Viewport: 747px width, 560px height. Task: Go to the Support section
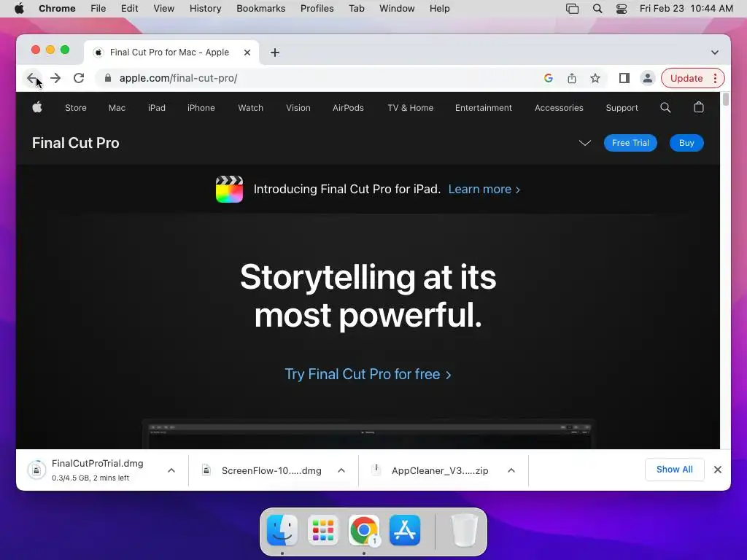tap(622, 108)
